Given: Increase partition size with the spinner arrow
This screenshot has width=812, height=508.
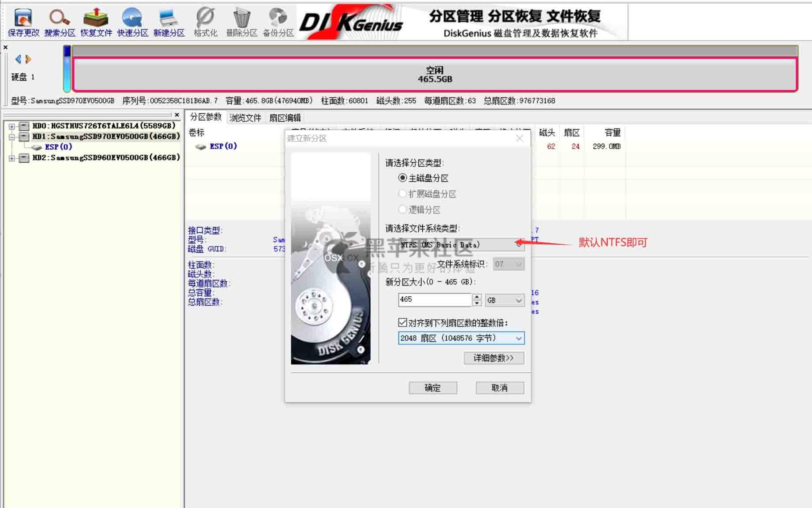Looking at the screenshot, I should click(x=476, y=297).
